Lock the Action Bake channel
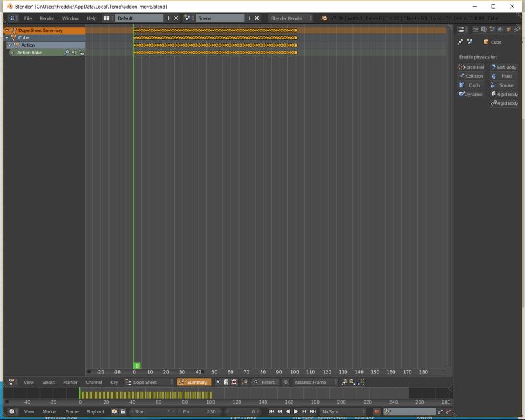Image resolution: width=525 pixels, height=420 pixels. (x=81, y=52)
